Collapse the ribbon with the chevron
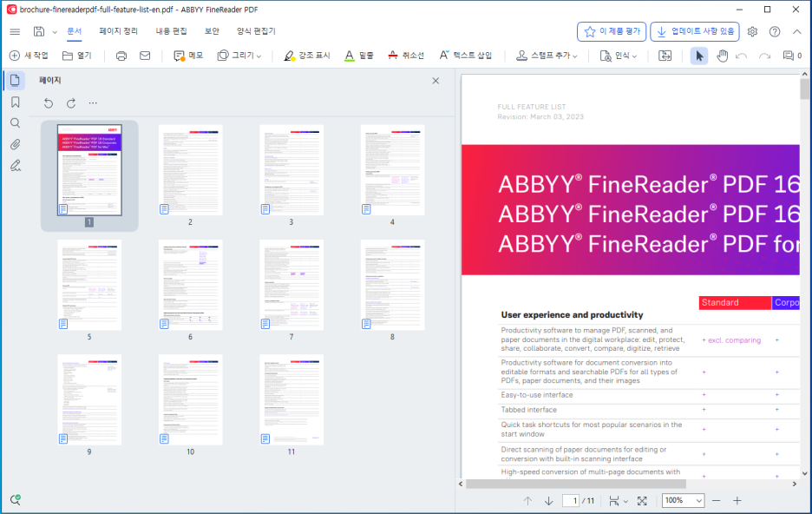 coord(797,31)
